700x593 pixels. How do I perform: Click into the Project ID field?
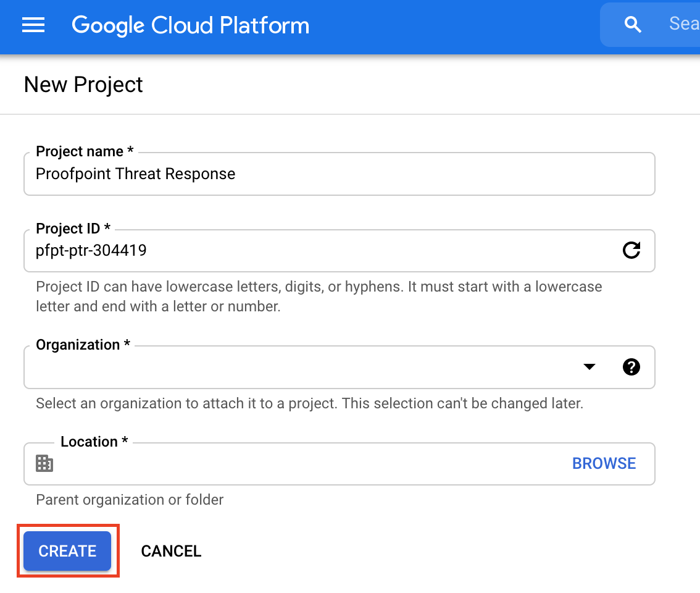pyautogui.click(x=321, y=250)
